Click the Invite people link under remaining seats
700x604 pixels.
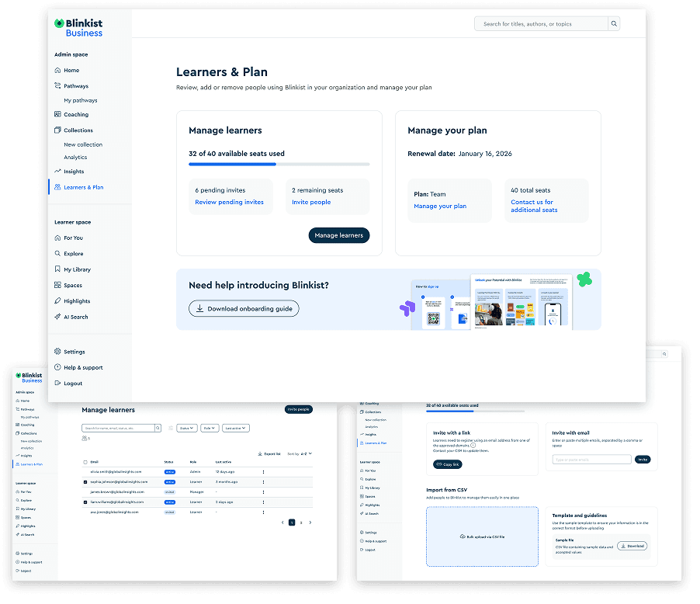[311, 202]
